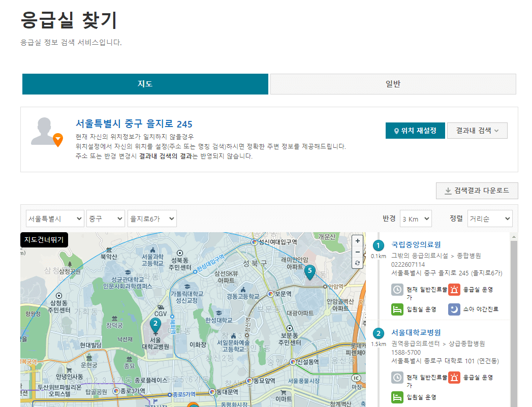Open the 3 Km radius dropdown
532x407 pixels.
click(416, 219)
